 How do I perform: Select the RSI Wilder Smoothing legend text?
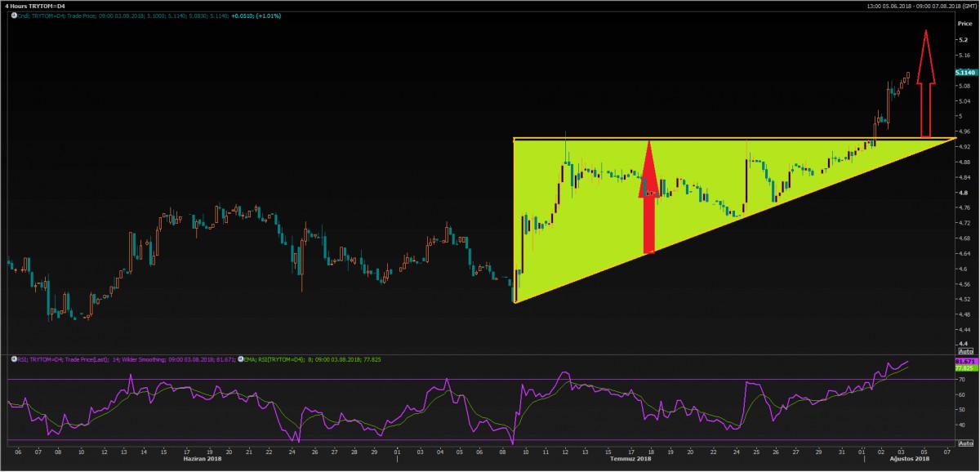point(122,358)
